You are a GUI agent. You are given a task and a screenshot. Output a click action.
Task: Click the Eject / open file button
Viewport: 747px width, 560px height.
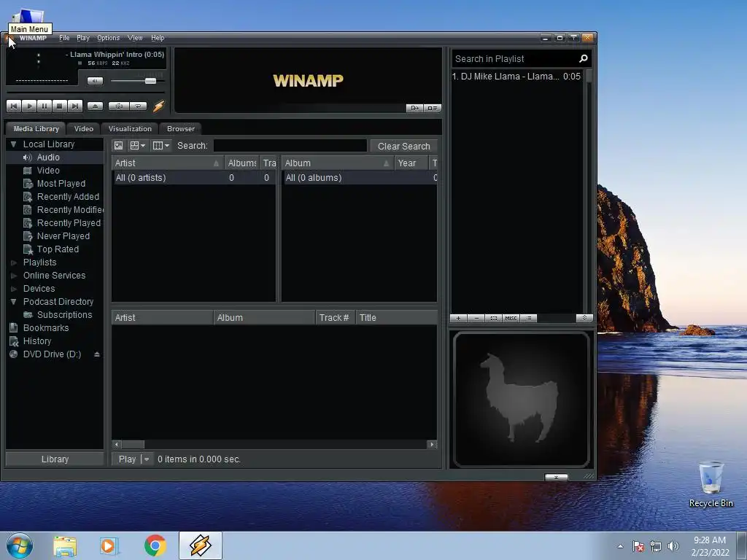click(95, 106)
